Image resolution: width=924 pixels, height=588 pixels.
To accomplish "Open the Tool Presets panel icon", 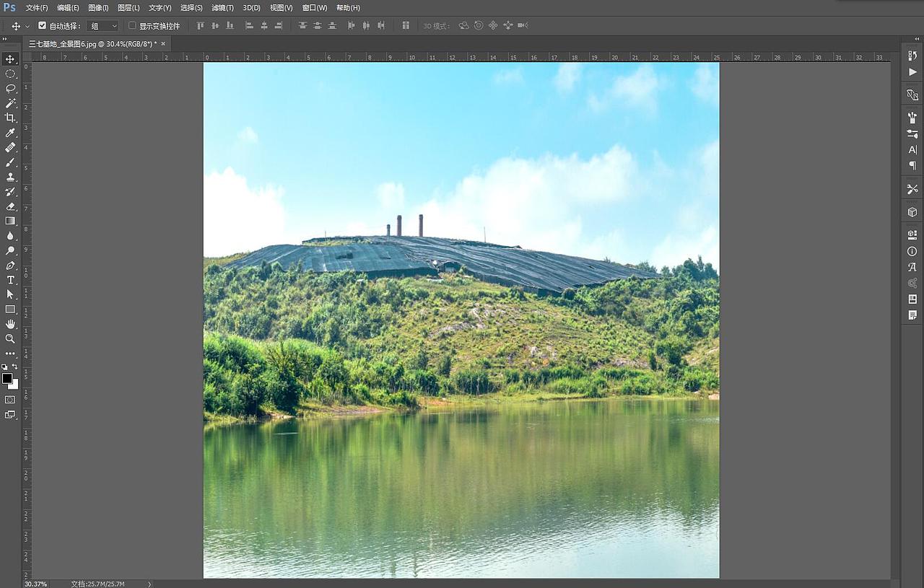I will (912, 189).
